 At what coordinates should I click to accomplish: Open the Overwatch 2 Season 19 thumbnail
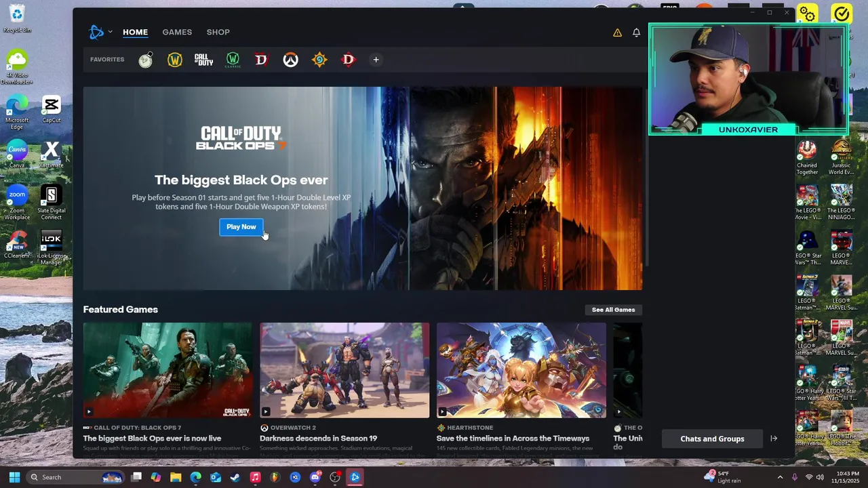[344, 370]
